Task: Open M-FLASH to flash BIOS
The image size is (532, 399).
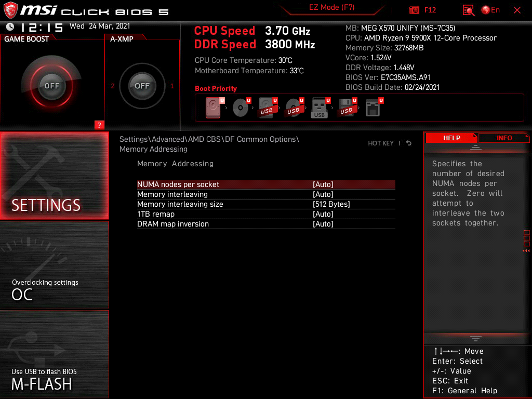Action: (55, 354)
